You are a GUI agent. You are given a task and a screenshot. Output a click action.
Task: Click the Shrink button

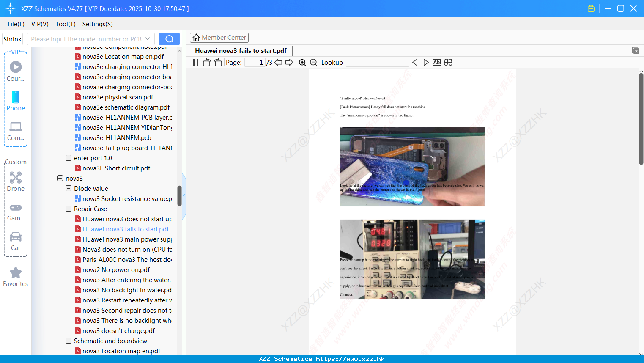click(x=12, y=39)
